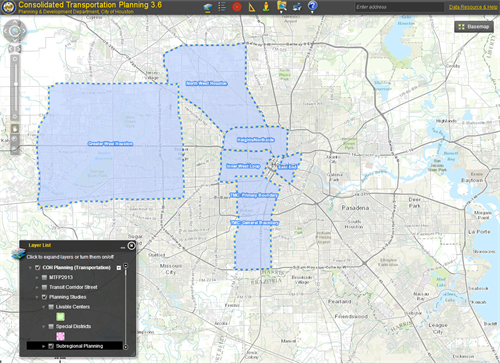Click the zoom in circle above slider
Image resolution: width=500 pixels, height=363 pixels.
click(15, 59)
